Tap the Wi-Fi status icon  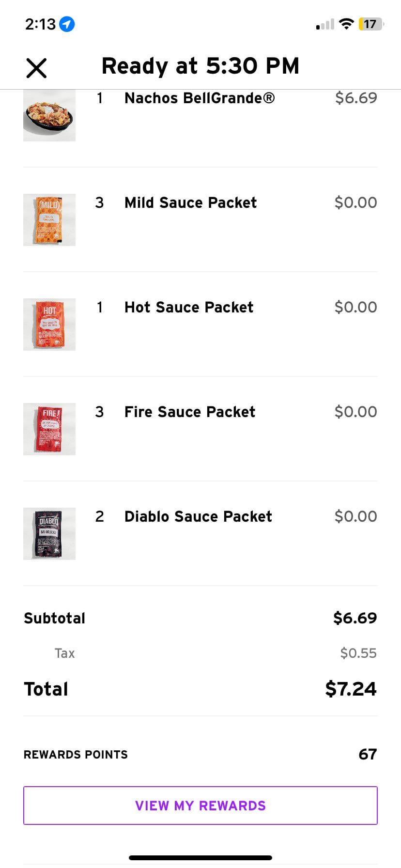[x=346, y=24]
